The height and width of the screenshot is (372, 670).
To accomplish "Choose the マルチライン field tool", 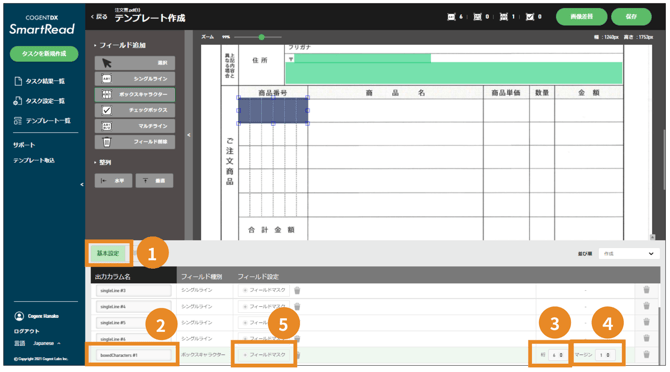I will click(x=135, y=126).
